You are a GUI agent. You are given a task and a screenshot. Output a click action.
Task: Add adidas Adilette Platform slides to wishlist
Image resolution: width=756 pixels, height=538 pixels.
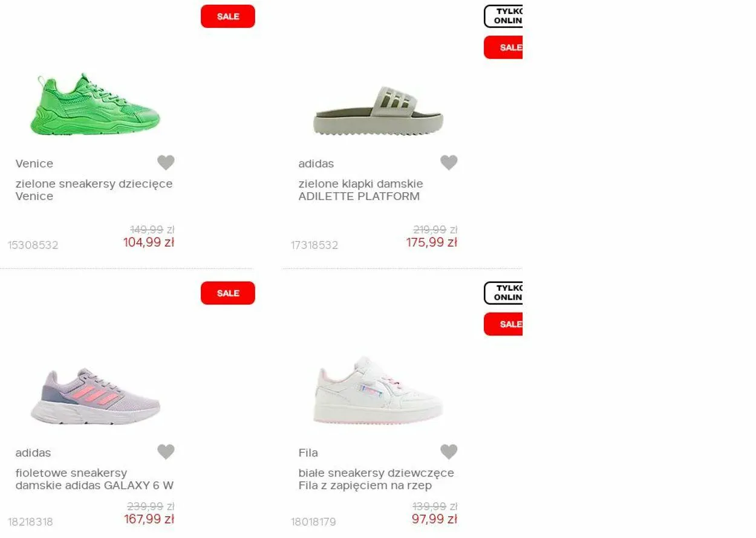449,163
